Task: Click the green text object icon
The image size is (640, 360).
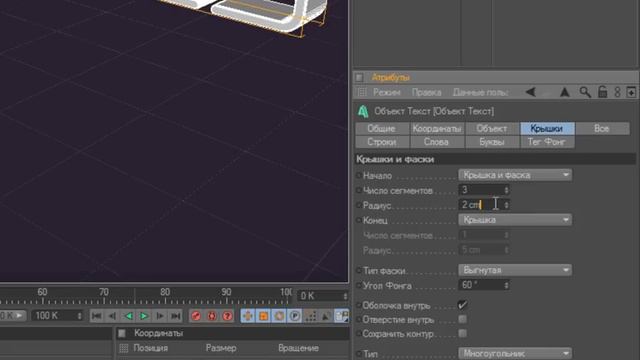Action: (x=363, y=111)
